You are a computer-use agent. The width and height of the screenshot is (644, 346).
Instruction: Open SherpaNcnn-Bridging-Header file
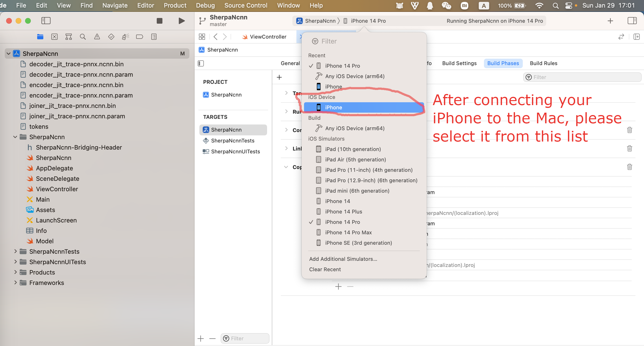[79, 147]
